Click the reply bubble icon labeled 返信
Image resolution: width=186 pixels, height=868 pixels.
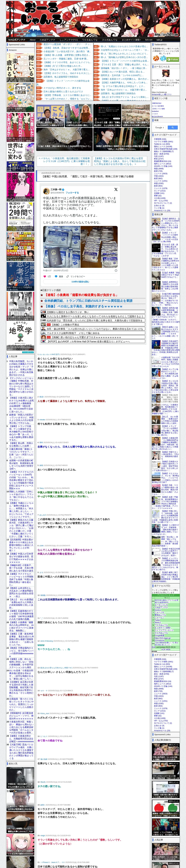pyautogui.click(x=56, y=276)
